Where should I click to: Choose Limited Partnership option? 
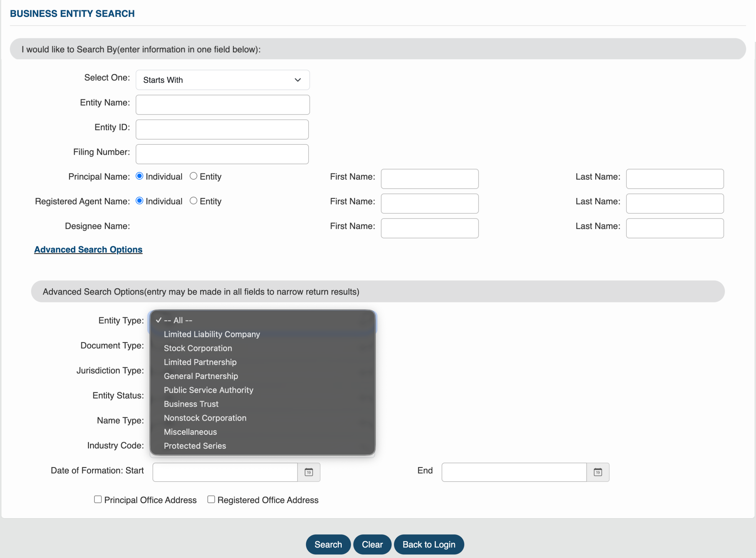[262, 362]
